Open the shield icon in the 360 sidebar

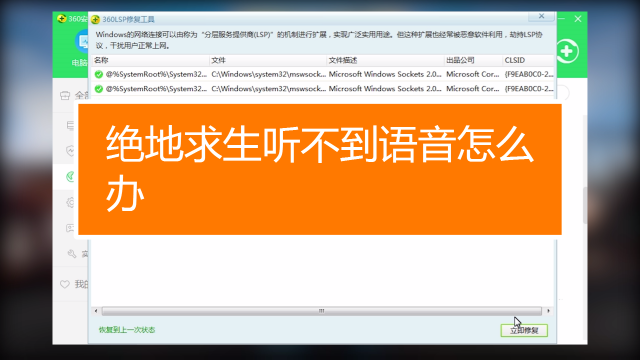[x=70, y=151]
